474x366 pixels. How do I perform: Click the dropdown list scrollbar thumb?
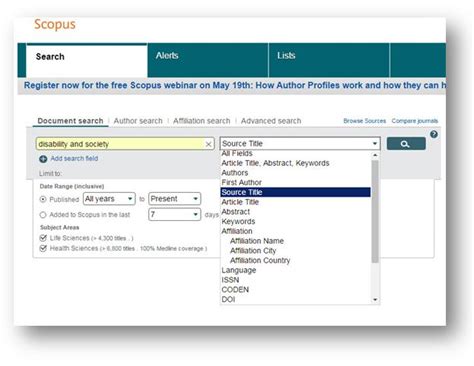tap(375, 211)
